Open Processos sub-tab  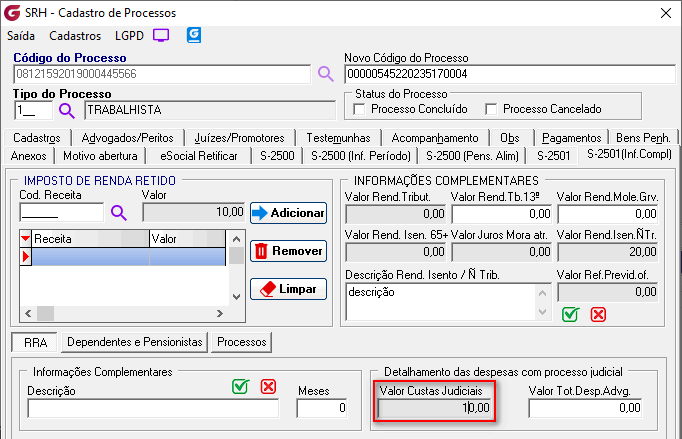pos(241,342)
